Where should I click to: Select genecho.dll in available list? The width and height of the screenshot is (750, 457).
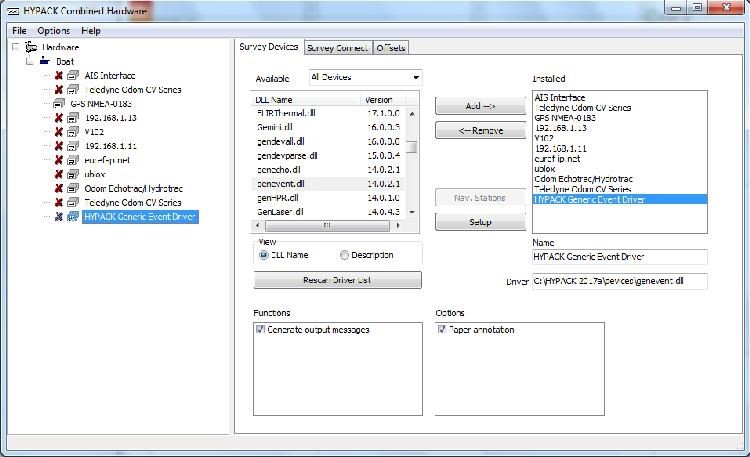pyautogui.click(x=328, y=169)
